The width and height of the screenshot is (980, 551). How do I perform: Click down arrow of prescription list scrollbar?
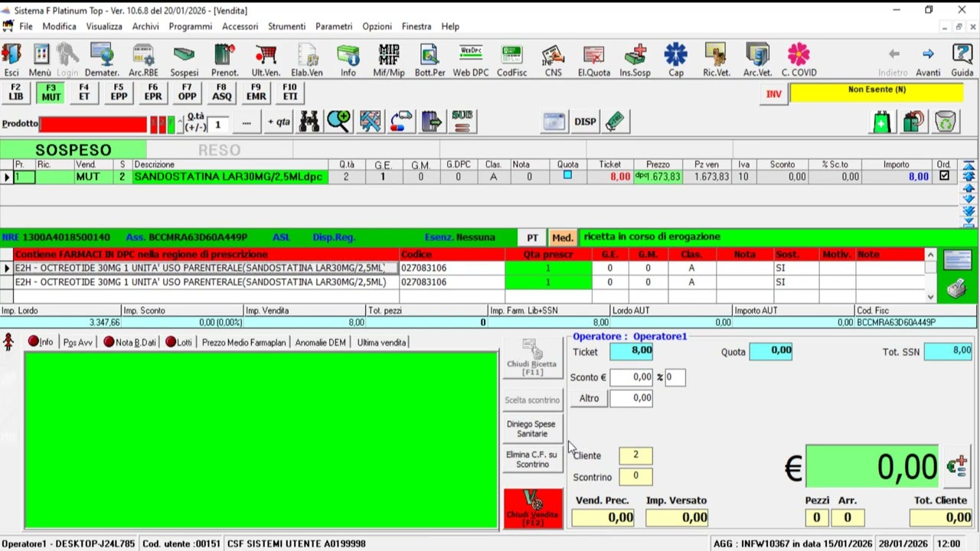[930, 297]
